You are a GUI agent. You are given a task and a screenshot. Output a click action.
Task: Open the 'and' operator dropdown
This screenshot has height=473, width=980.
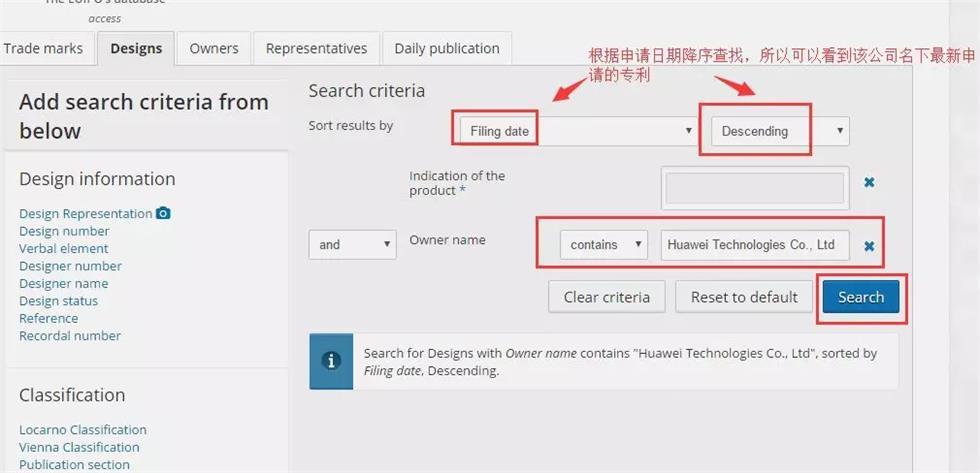[352, 245]
